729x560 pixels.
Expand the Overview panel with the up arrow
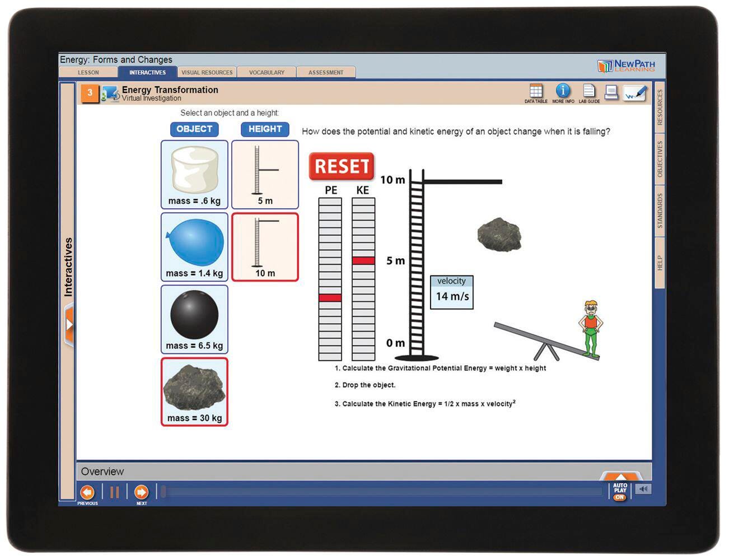(x=620, y=475)
